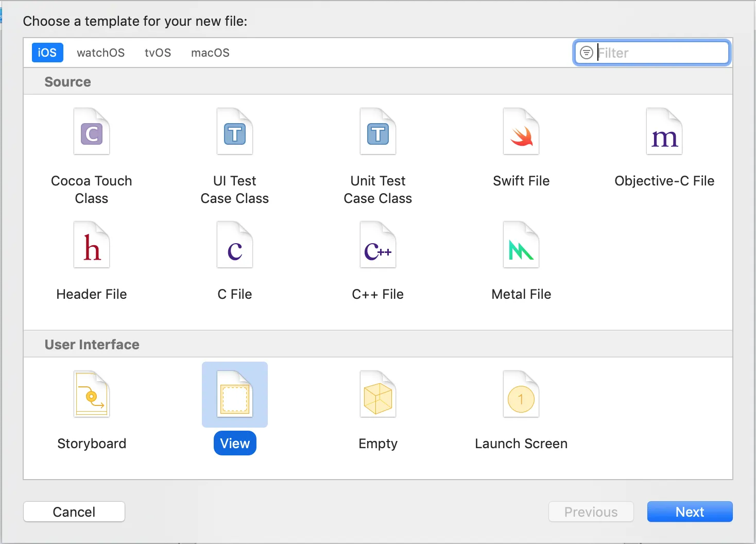Choose the Objective-C File icon

(x=664, y=131)
